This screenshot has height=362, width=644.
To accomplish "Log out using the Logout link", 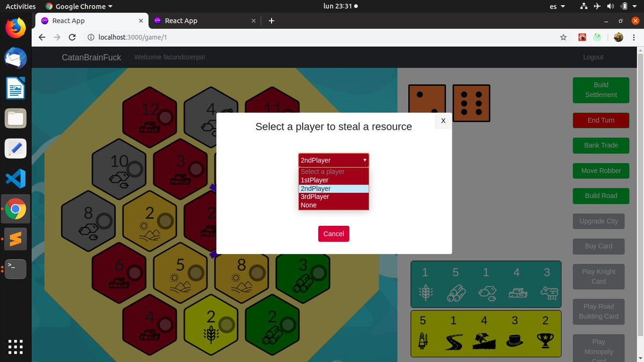I will tap(593, 57).
